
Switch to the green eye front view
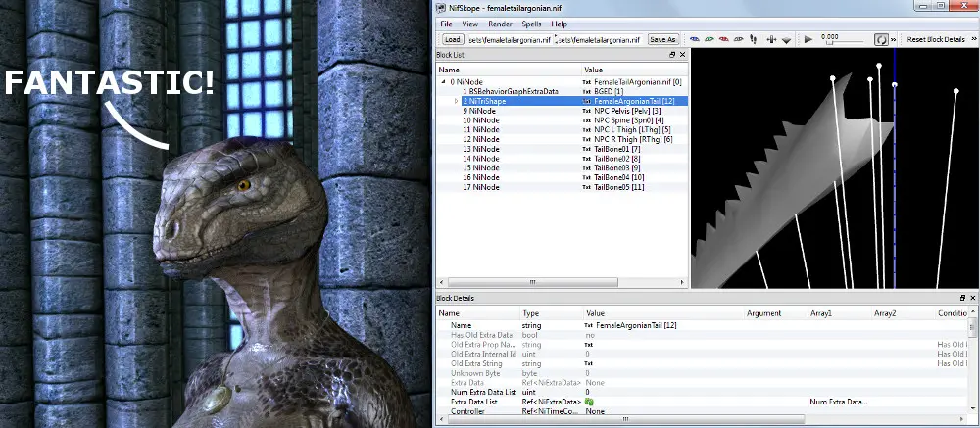[x=709, y=39]
